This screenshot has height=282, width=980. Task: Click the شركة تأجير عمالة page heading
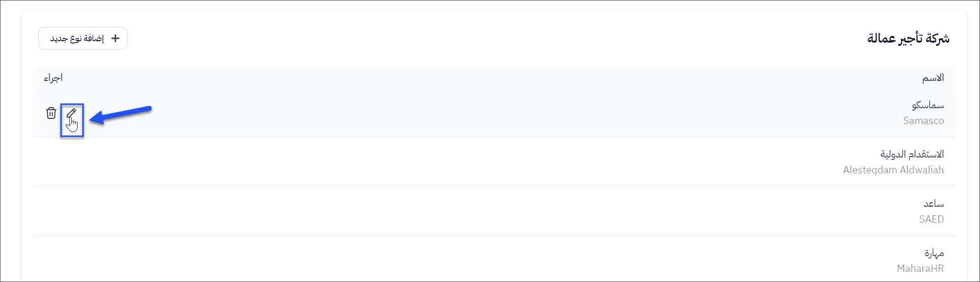(x=908, y=38)
